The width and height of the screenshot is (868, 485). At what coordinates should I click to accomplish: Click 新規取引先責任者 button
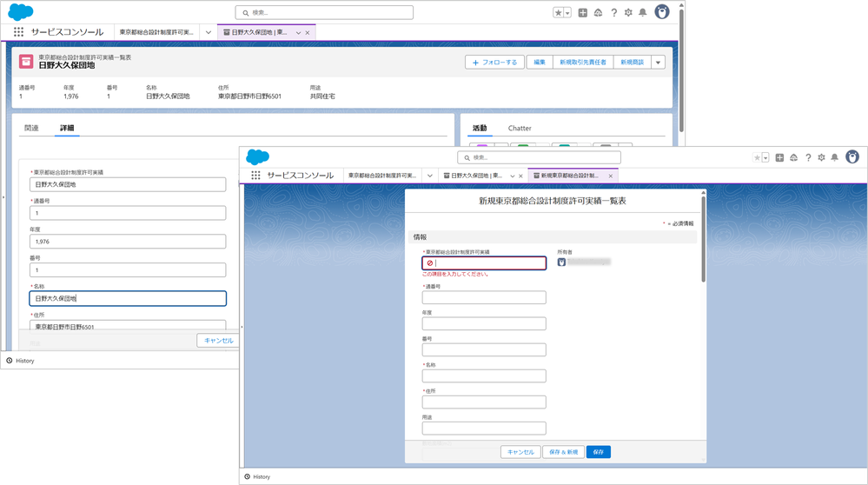coord(583,62)
